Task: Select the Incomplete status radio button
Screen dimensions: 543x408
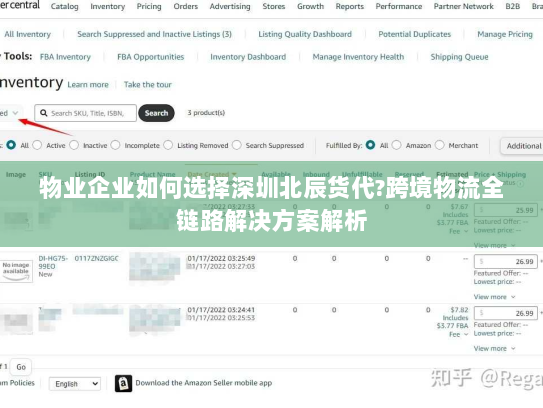Action: (x=116, y=145)
